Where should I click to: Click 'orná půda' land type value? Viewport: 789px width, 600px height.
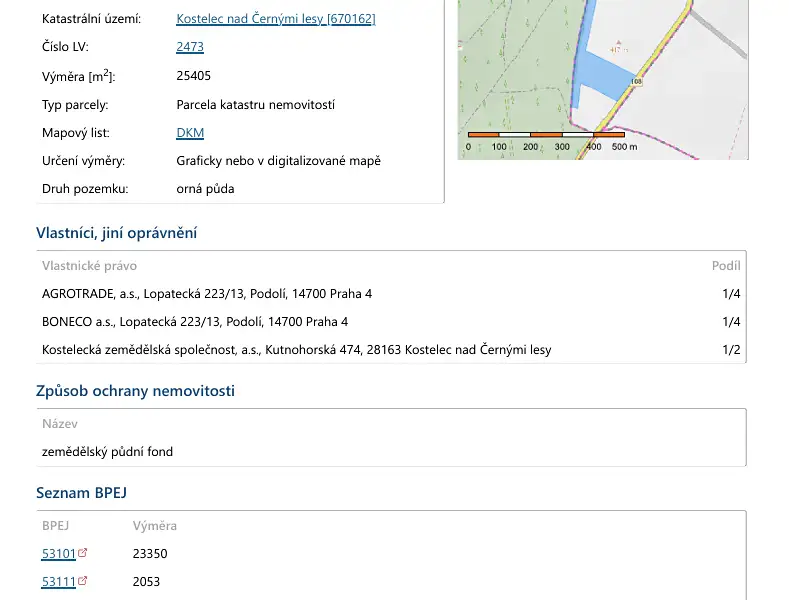tap(205, 189)
